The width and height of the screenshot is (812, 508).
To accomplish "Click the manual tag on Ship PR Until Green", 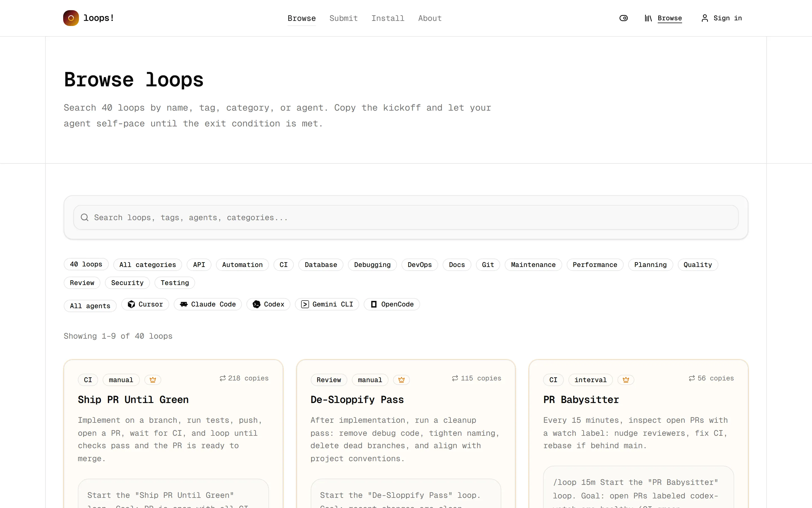I will (x=121, y=380).
